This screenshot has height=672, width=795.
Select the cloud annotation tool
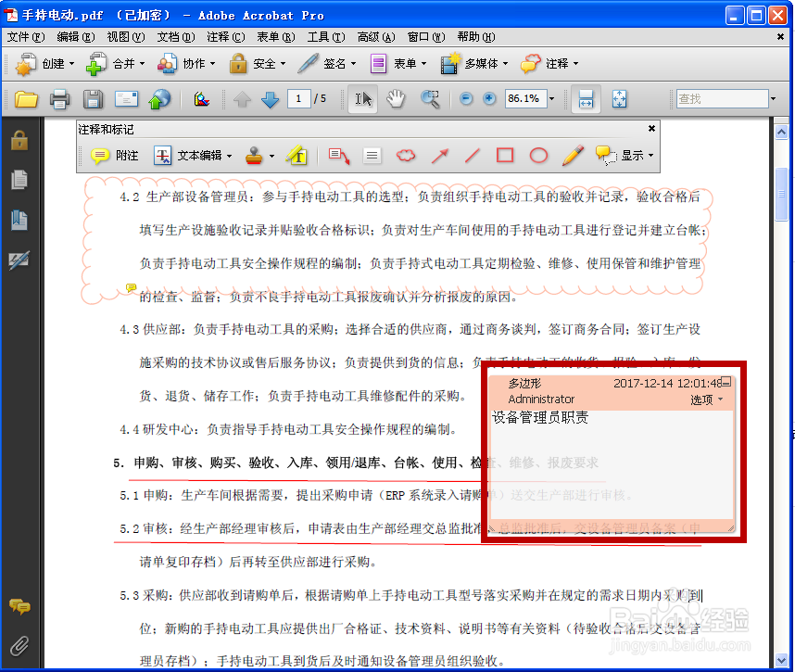(406, 155)
